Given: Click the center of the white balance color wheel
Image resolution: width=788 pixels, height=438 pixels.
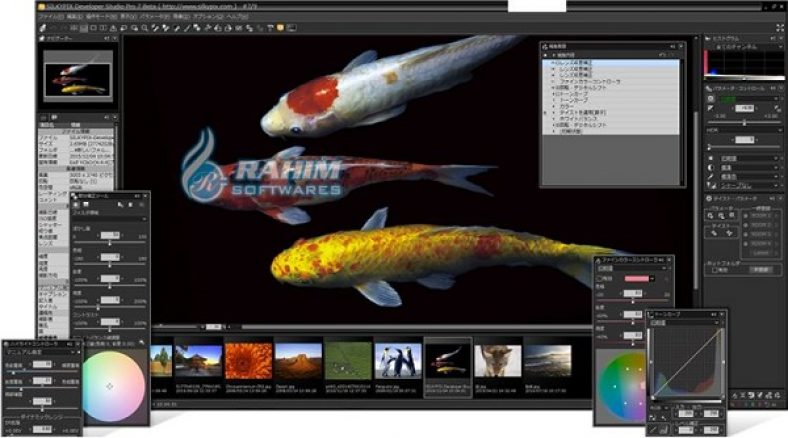Looking at the screenshot, I should click(110, 386).
